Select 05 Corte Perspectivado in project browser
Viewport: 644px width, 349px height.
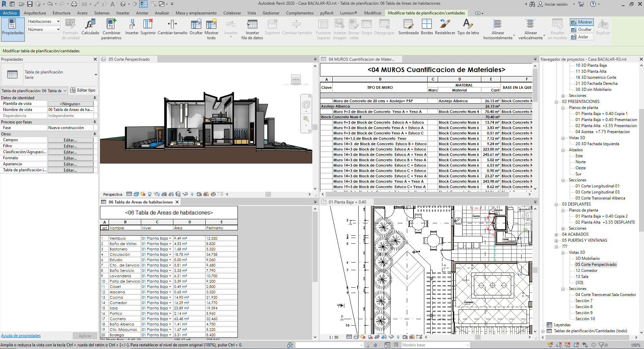coord(596,265)
